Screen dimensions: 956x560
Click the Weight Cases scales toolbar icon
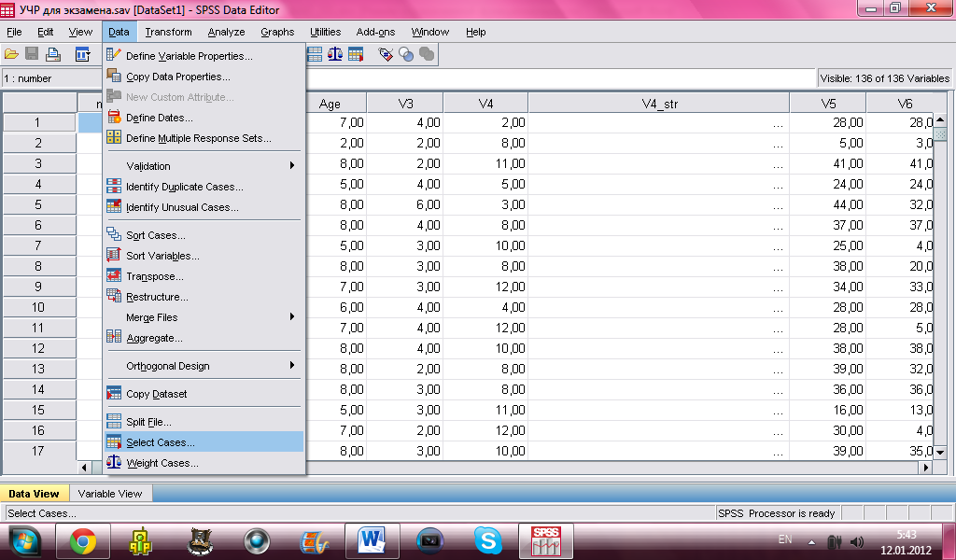coord(335,55)
